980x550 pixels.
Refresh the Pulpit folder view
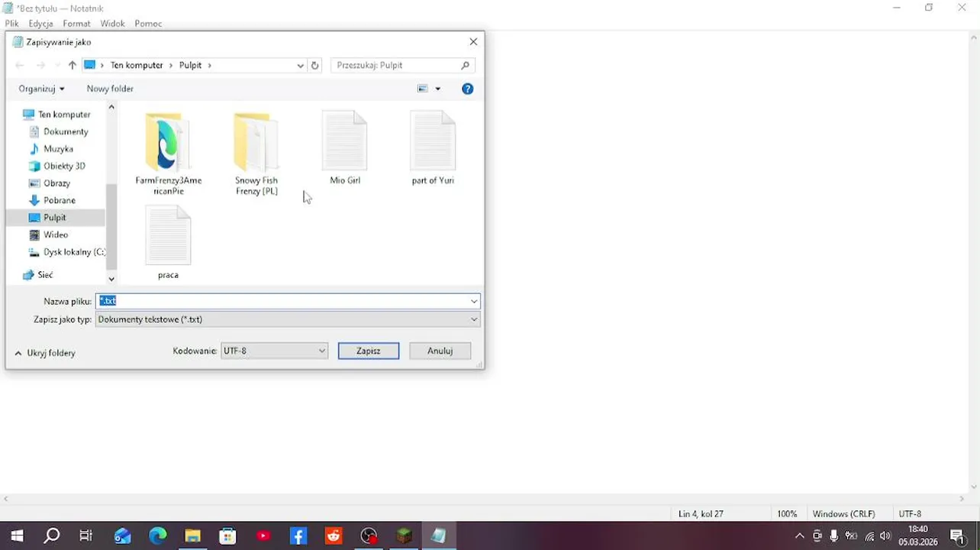coord(314,66)
